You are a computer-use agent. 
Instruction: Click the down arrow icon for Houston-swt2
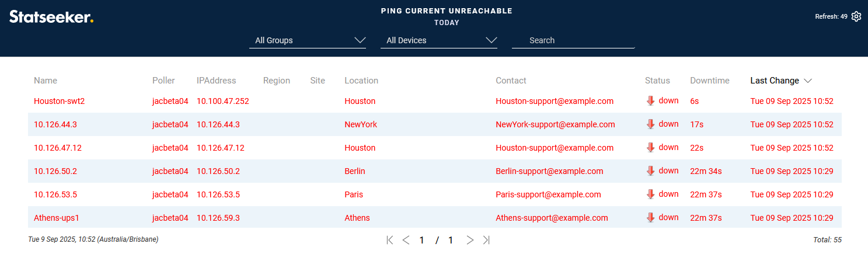pyautogui.click(x=651, y=101)
